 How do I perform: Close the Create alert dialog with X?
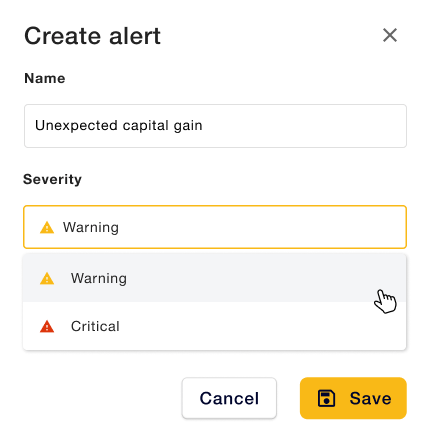(x=390, y=35)
